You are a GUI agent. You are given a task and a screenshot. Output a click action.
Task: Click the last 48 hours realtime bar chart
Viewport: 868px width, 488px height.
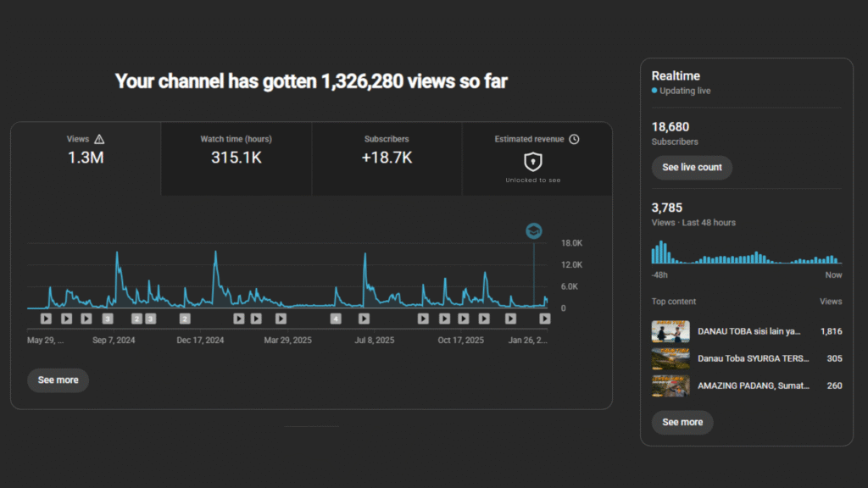click(x=746, y=252)
